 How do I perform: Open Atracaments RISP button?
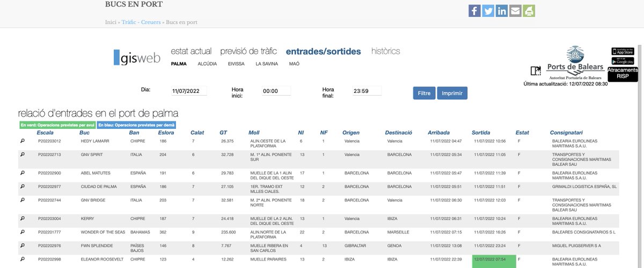click(623, 74)
